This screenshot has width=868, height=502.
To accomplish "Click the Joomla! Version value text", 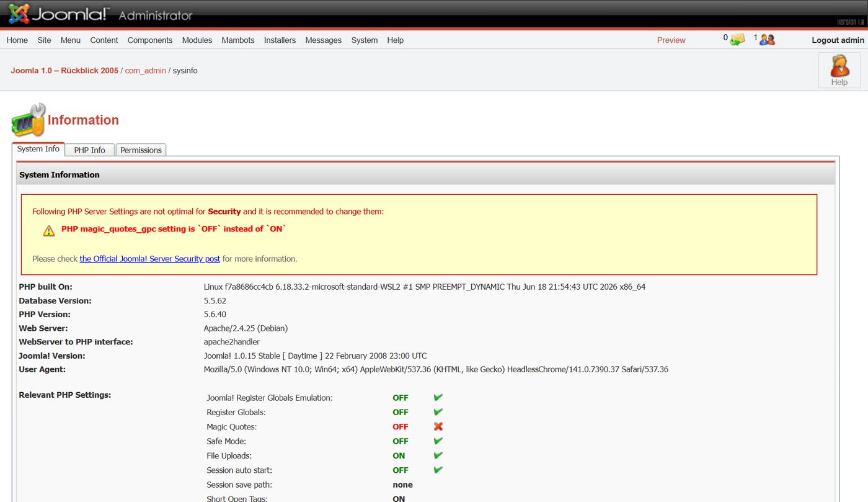I will 316,356.
